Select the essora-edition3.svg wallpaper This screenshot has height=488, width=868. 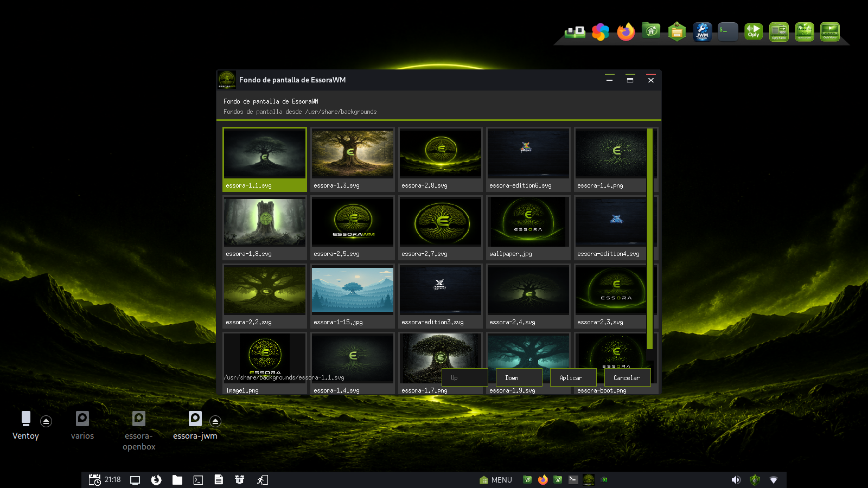coord(441,296)
